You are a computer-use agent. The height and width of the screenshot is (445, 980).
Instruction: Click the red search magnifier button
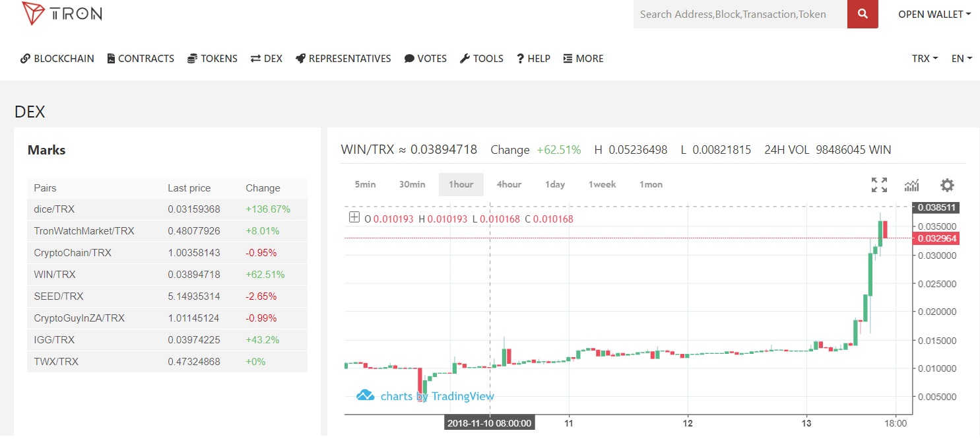[863, 14]
